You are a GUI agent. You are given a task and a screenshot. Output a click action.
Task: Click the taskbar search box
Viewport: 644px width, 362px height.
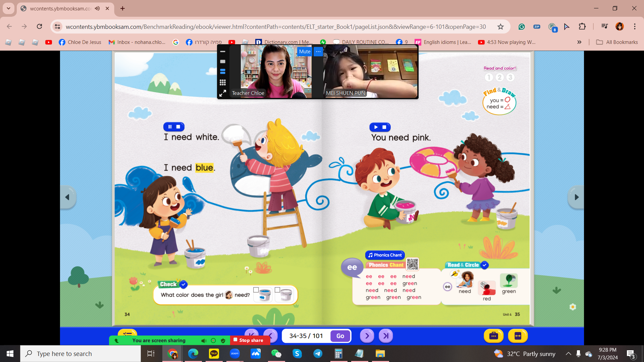[80, 354]
